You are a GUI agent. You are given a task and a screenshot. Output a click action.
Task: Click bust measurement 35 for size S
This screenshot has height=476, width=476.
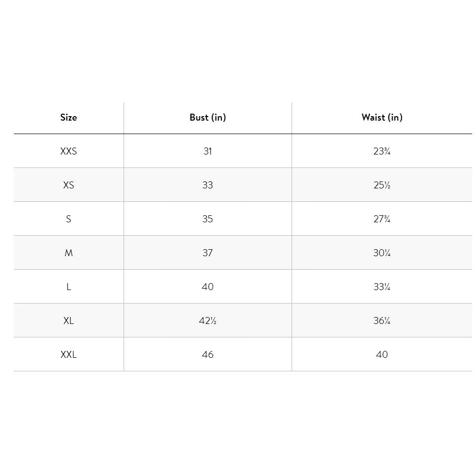tap(207, 219)
